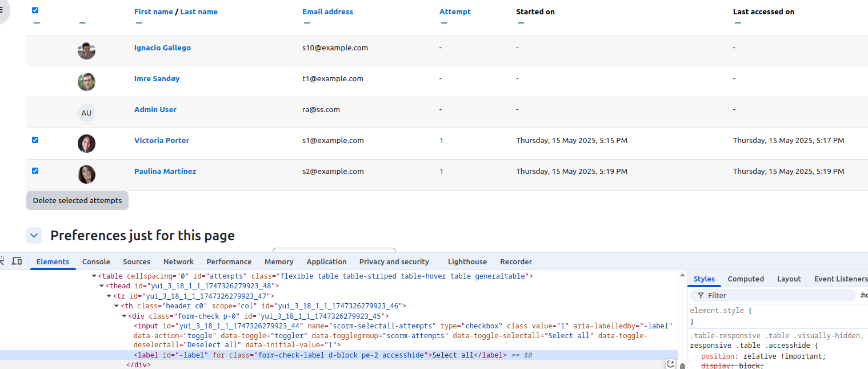This screenshot has height=369, width=868.
Task: Hide the Email address column
Action: 307,23
